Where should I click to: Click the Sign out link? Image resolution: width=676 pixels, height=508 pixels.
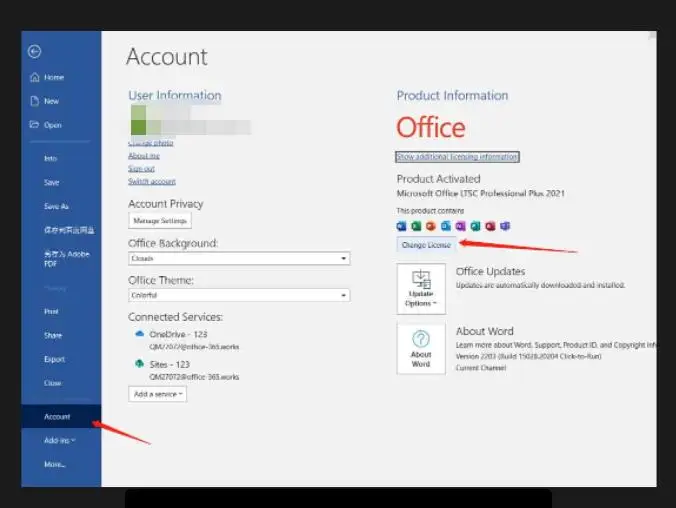pyautogui.click(x=141, y=168)
